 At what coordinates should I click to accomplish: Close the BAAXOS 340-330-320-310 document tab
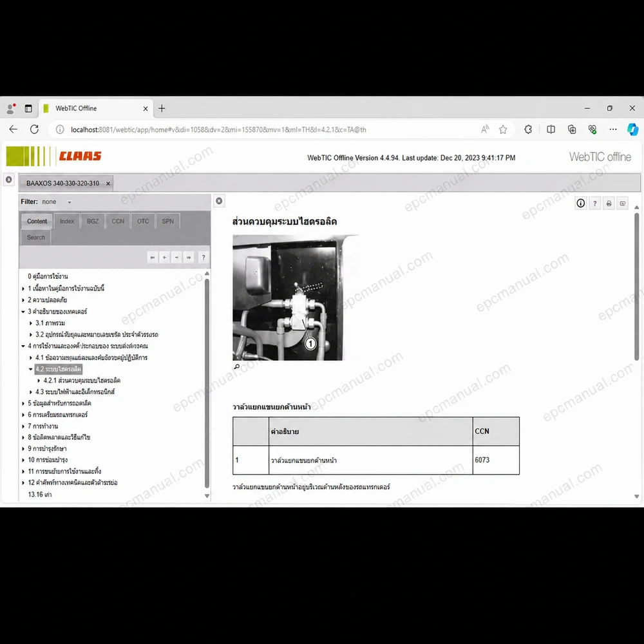(108, 184)
